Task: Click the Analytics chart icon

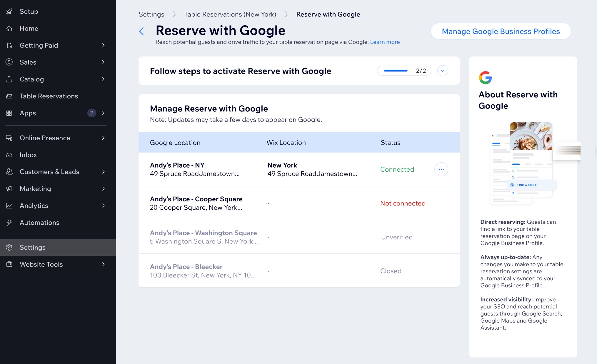Action: pos(9,206)
